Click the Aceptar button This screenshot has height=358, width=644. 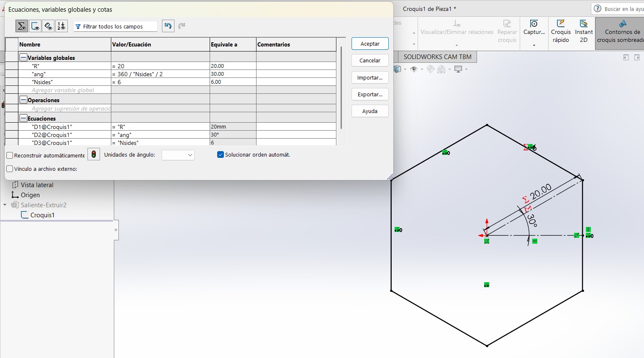tap(370, 44)
